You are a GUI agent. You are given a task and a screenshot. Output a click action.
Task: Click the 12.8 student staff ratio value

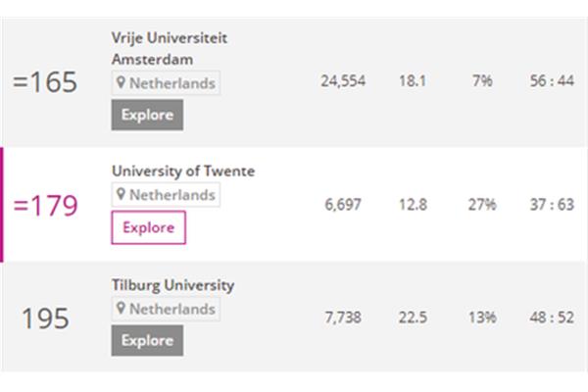point(413,205)
